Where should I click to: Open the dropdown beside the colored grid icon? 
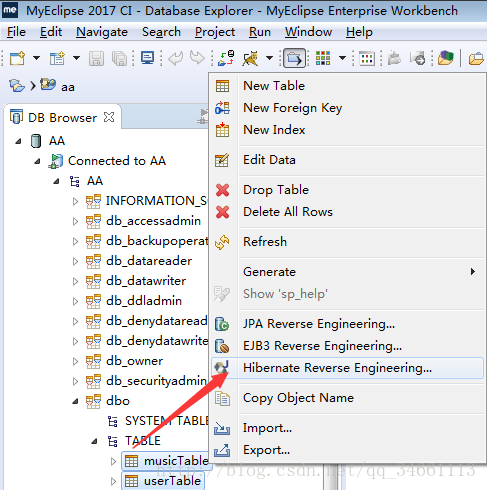pyautogui.click(x=342, y=58)
